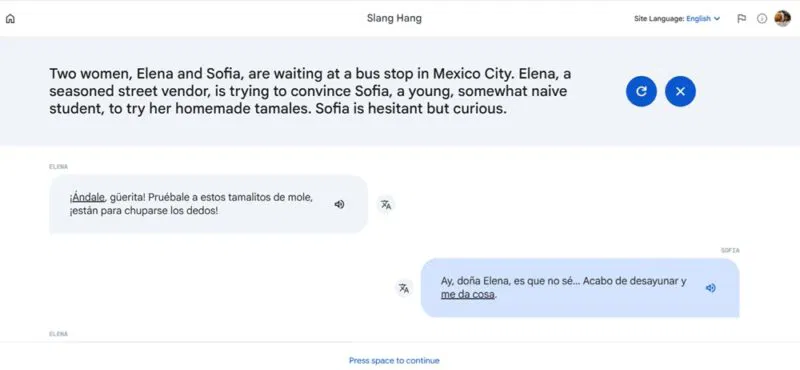This screenshot has height=370, width=800.
Task: Go to the home page icon
Action: tap(10, 19)
